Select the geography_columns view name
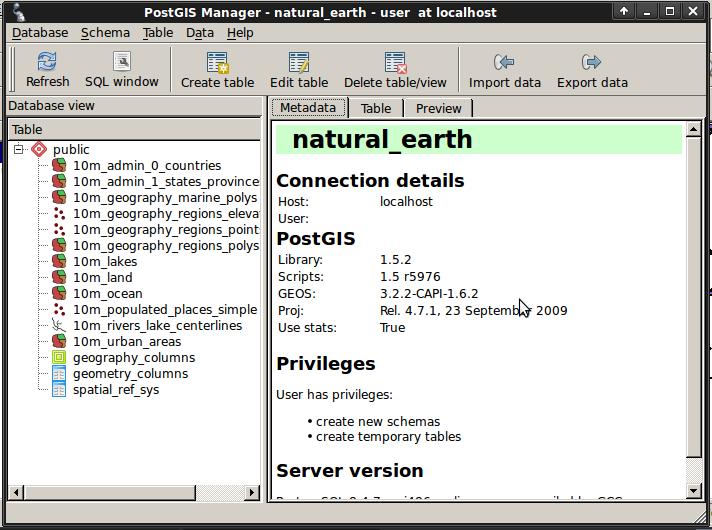 click(134, 357)
